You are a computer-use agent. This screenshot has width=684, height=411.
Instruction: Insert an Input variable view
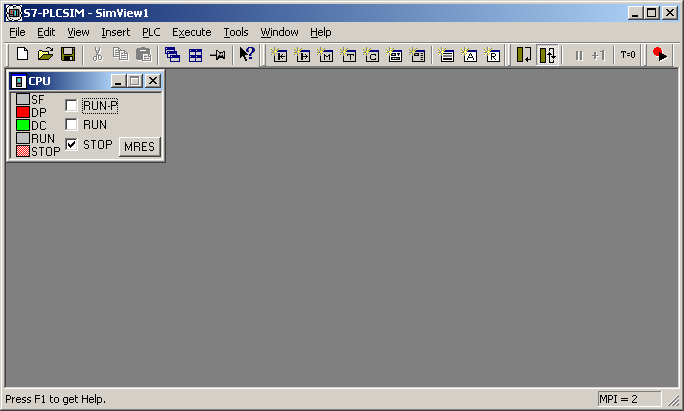pyautogui.click(x=279, y=55)
